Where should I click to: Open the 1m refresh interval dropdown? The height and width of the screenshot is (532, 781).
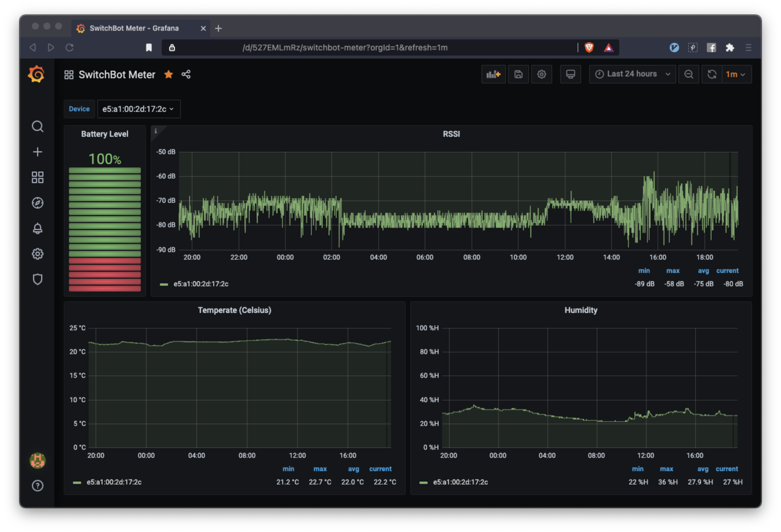tap(735, 74)
